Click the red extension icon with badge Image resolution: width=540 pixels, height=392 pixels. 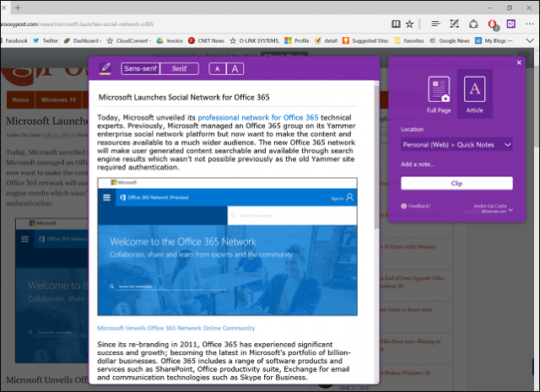tap(493, 24)
